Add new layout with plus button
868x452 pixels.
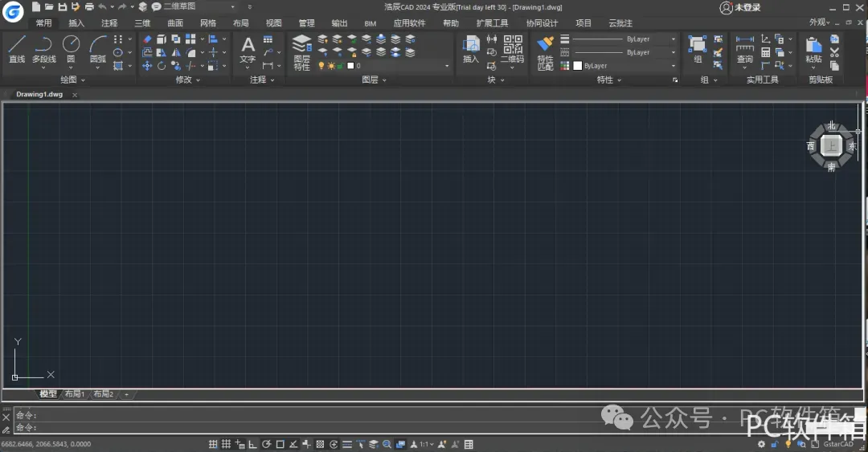tap(126, 394)
